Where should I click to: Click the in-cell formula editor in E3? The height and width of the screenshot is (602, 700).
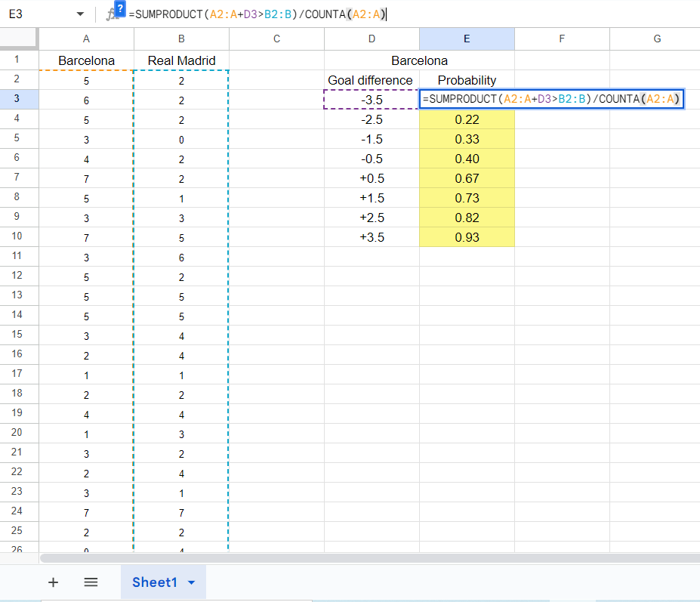click(x=552, y=99)
